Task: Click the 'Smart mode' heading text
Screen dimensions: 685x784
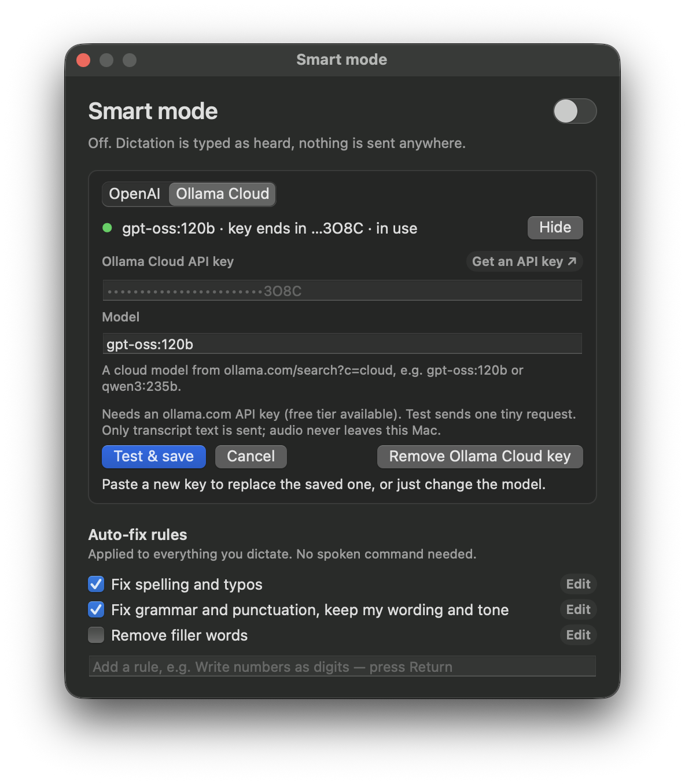Action: point(153,111)
